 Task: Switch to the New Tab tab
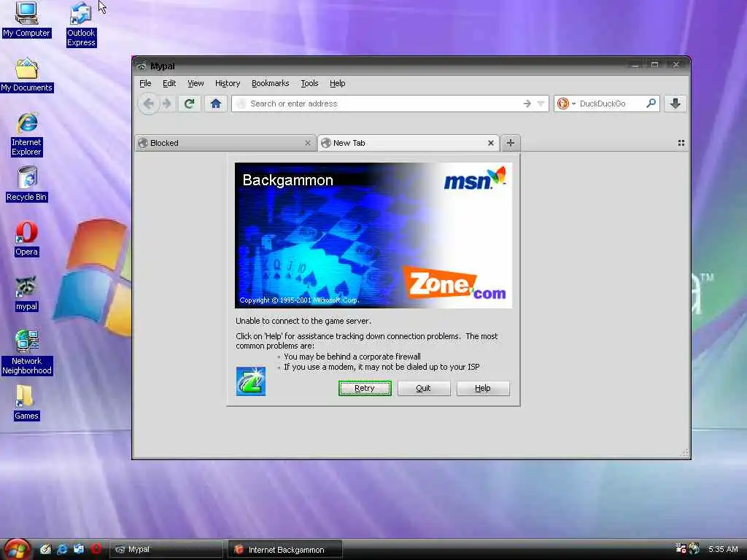pyautogui.click(x=409, y=143)
